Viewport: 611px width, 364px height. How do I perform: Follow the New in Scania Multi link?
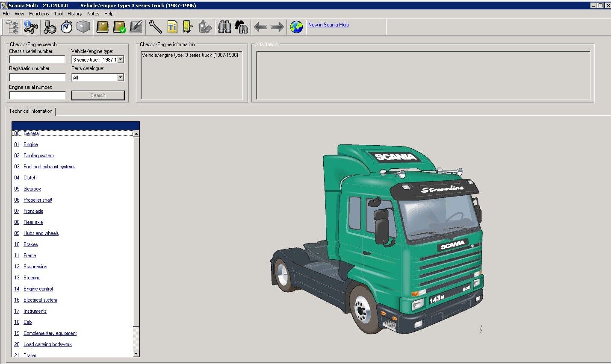point(328,25)
